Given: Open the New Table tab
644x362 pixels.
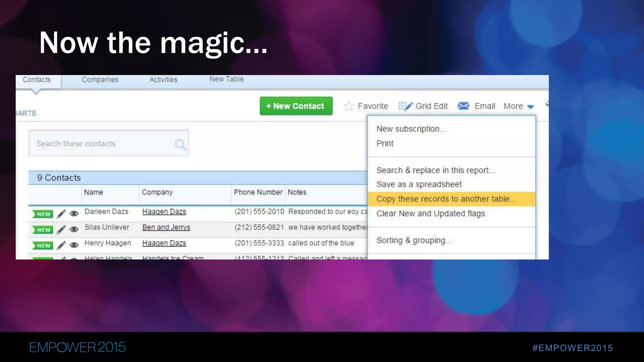Looking at the screenshot, I should coord(226,79).
